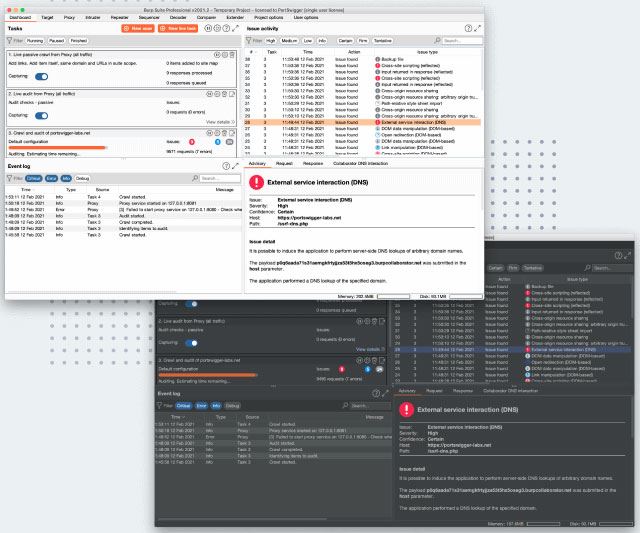The height and width of the screenshot is (533, 640).
Task: Open help icon in Tasks panel header
Action: (x=226, y=28)
